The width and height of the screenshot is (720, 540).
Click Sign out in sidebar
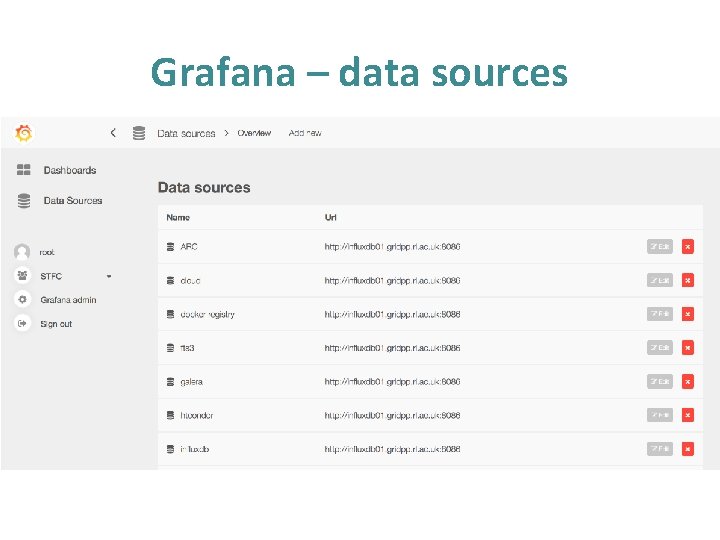(x=56, y=324)
